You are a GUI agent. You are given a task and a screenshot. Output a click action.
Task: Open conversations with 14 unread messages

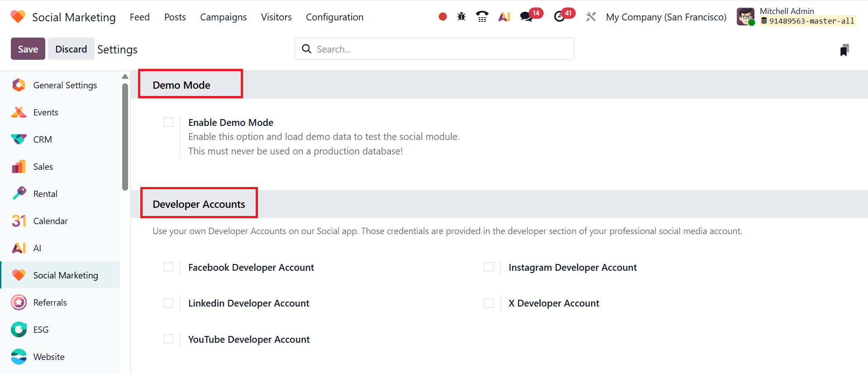click(526, 17)
